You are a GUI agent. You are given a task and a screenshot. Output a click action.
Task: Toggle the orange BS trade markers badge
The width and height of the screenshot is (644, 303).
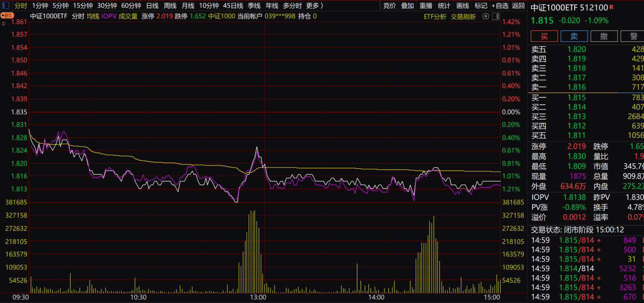click(7, 16)
